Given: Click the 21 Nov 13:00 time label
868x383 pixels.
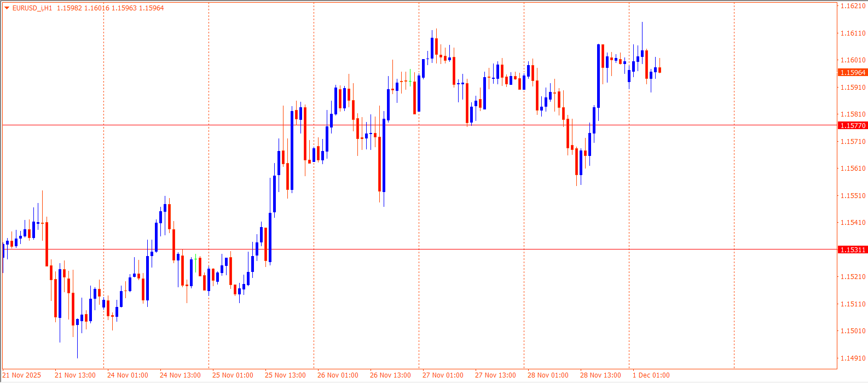Looking at the screenshot, I should tap(75, 375).
